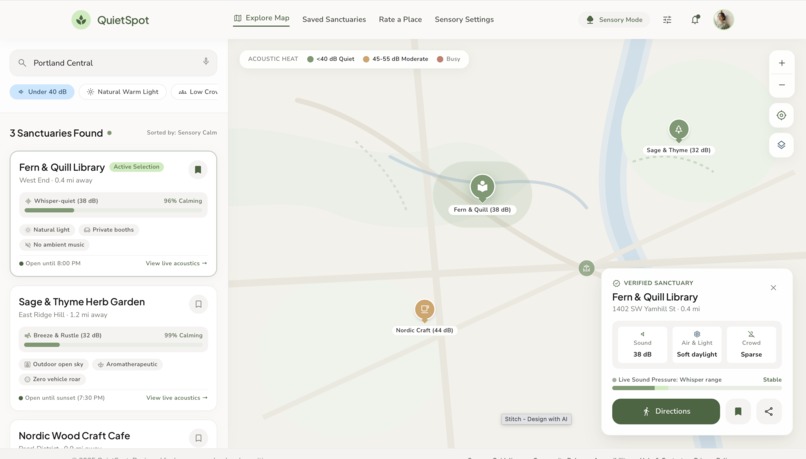Select the Nordic Craft cafe map pin
Image resolution: width=806 pixels, height=459 pixels.
[x=425, y=310]
